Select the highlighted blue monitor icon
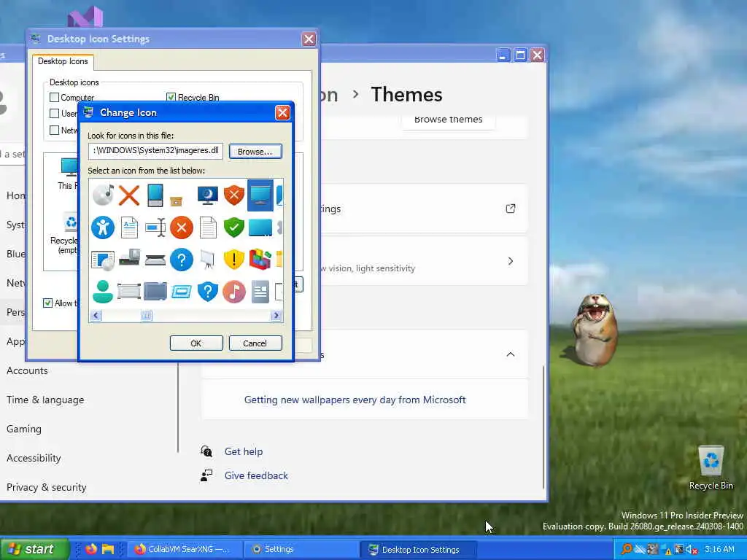 (x=260, y=195)
